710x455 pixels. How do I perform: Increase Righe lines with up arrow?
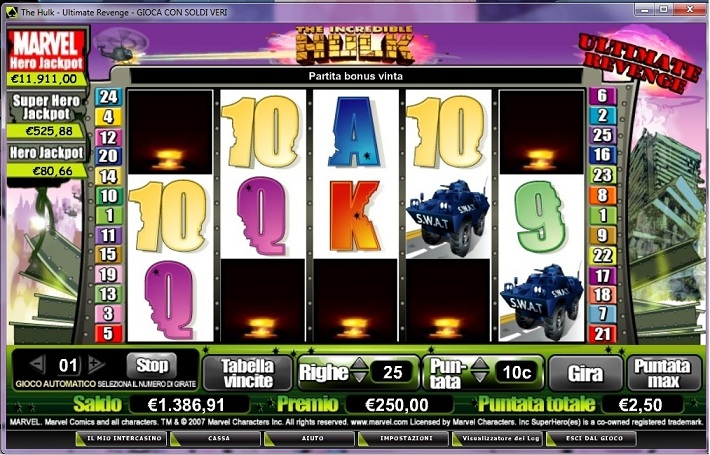[x=360, y=364]
